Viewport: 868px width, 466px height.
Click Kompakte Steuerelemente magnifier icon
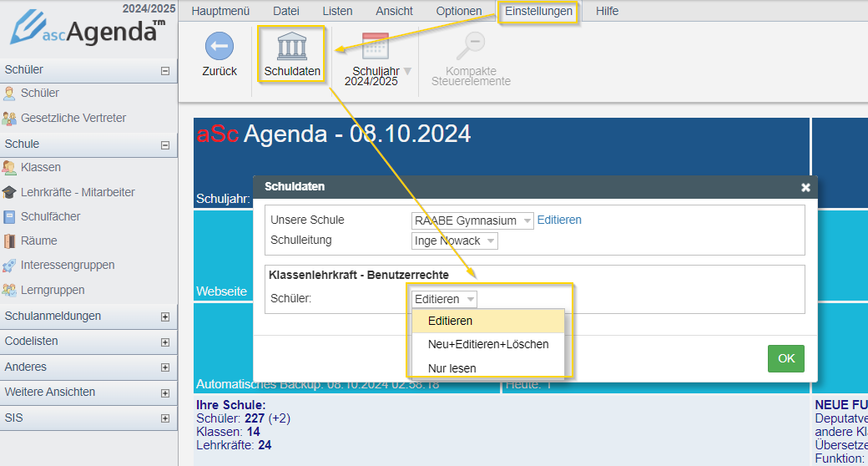pos(471,46)
